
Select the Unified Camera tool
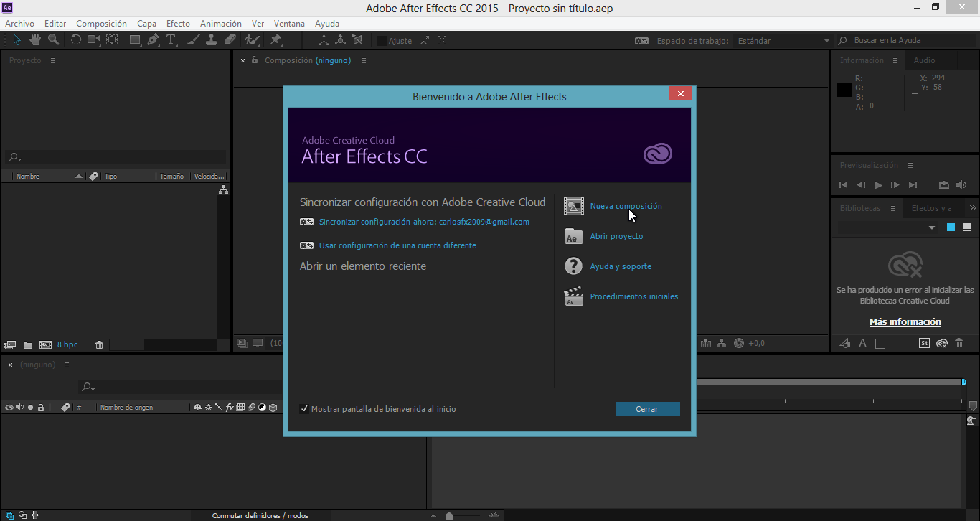point(94,40)
